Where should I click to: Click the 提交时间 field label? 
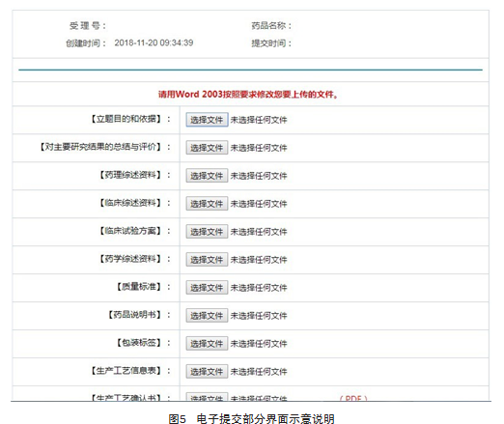click(271, 43)
